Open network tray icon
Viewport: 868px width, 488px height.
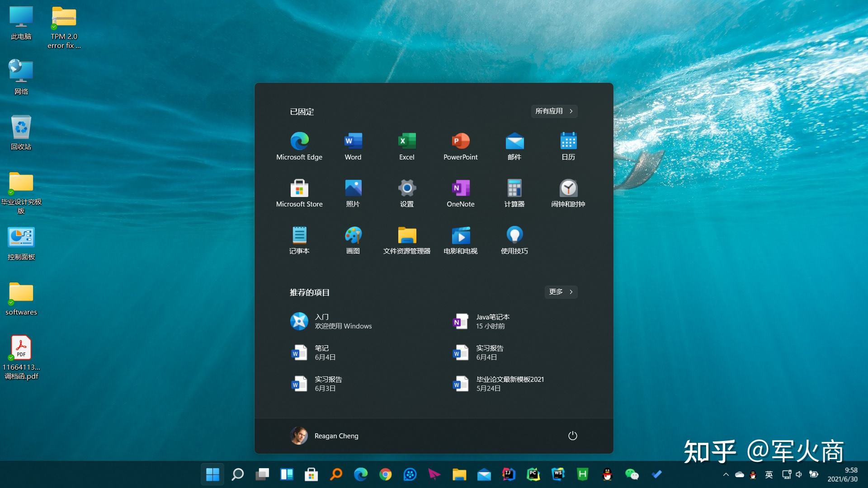click(x=787, y=474)
